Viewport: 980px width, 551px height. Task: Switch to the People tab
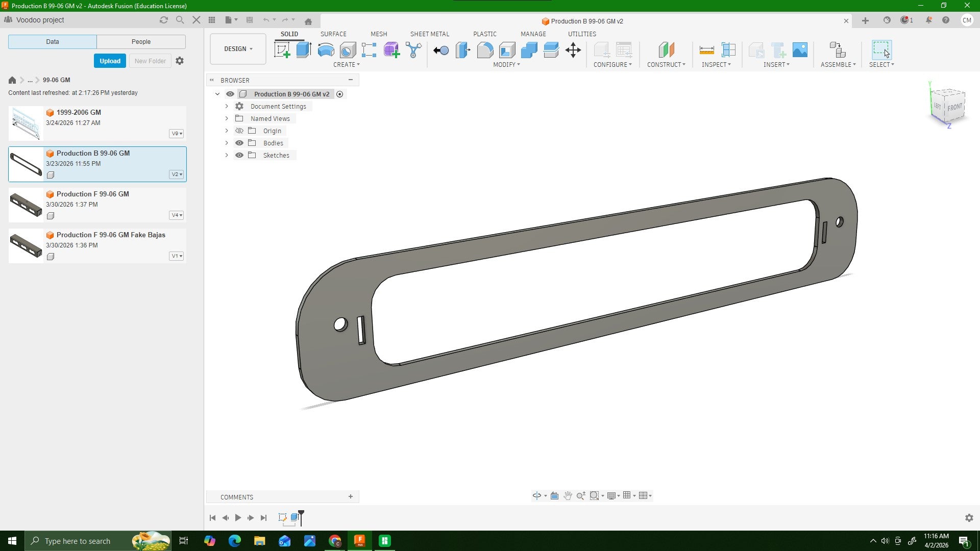tap(141, 42)
